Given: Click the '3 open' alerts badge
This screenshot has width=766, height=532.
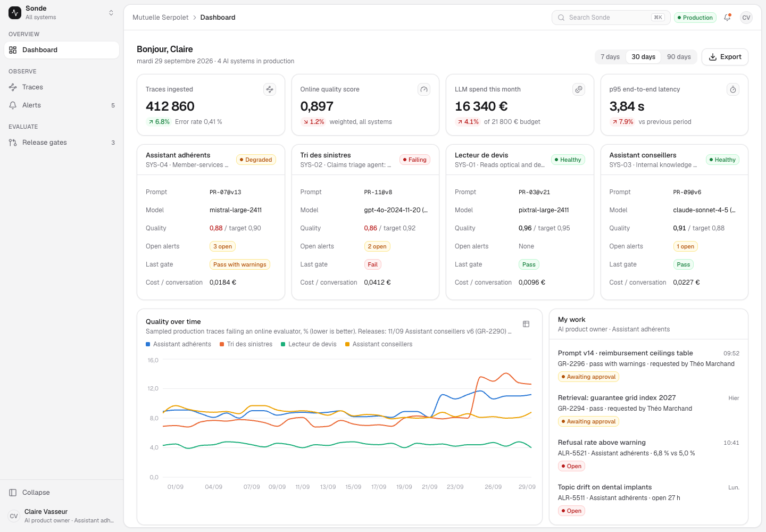Looking at the screenshot, I should click(x=222, y=246).
